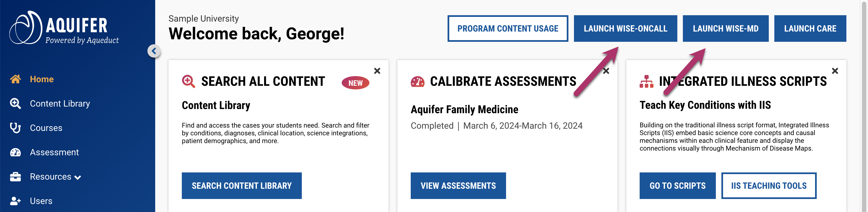This screenshot has width=868, height=212.
Task: Expand the Resources menu arrow
Action: pyautogui.click(x=78, y=177)
